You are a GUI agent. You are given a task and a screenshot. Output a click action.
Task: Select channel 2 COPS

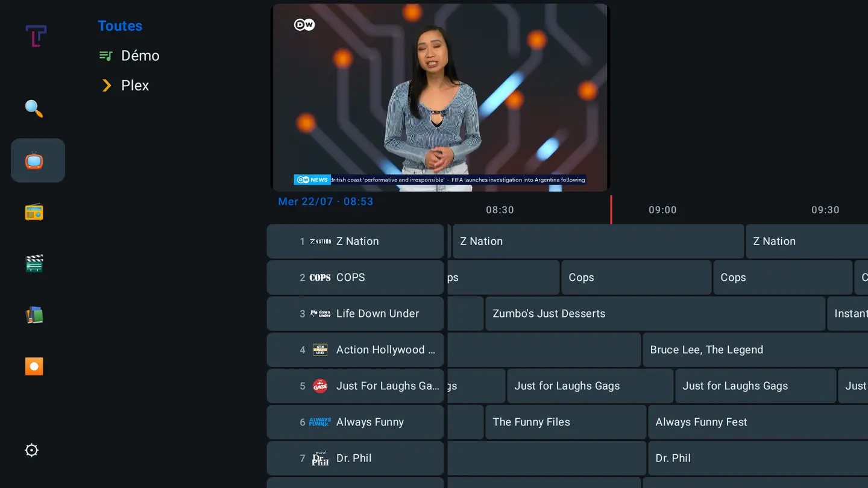[356, 277]
